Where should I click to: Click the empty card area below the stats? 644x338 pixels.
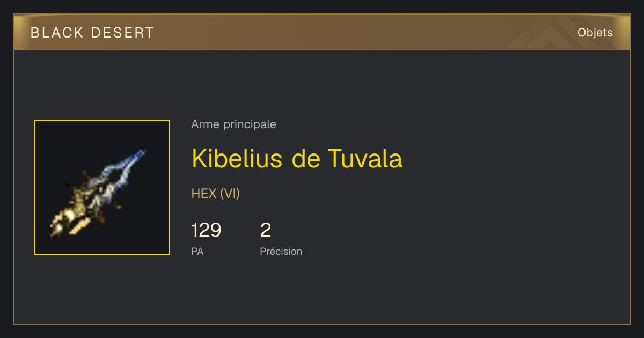[322, 292]
